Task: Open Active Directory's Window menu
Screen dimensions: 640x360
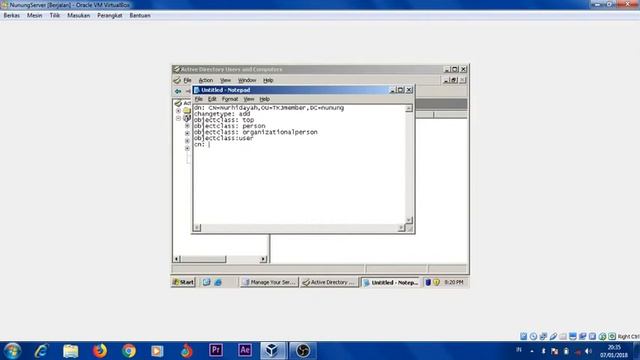Action: (x=247, y=80)
